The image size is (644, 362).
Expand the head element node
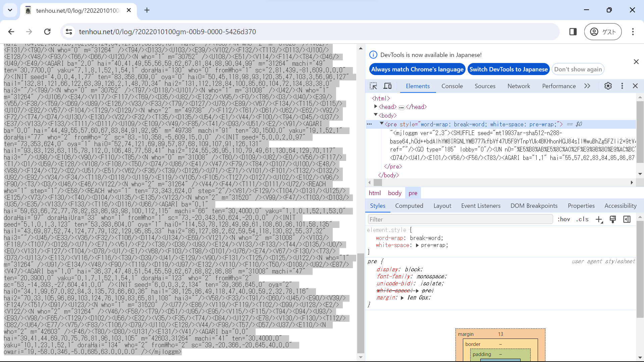click(376, 107)
